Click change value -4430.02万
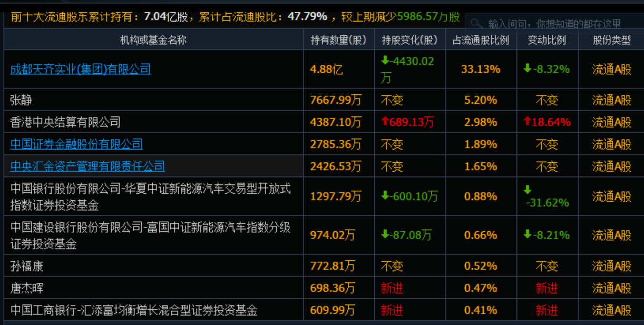The height and width of the screenshot is (325, 644). coord(407,69)
